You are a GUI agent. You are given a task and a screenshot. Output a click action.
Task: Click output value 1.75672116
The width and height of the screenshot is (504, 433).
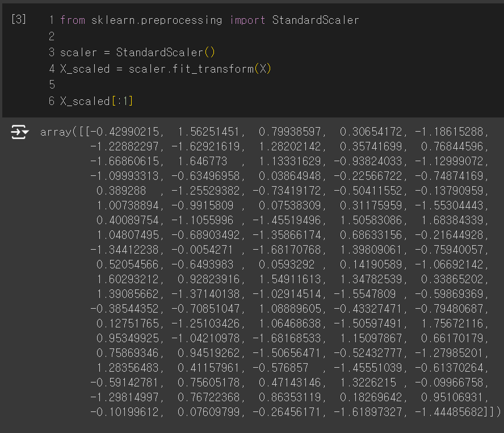point(452,323)
